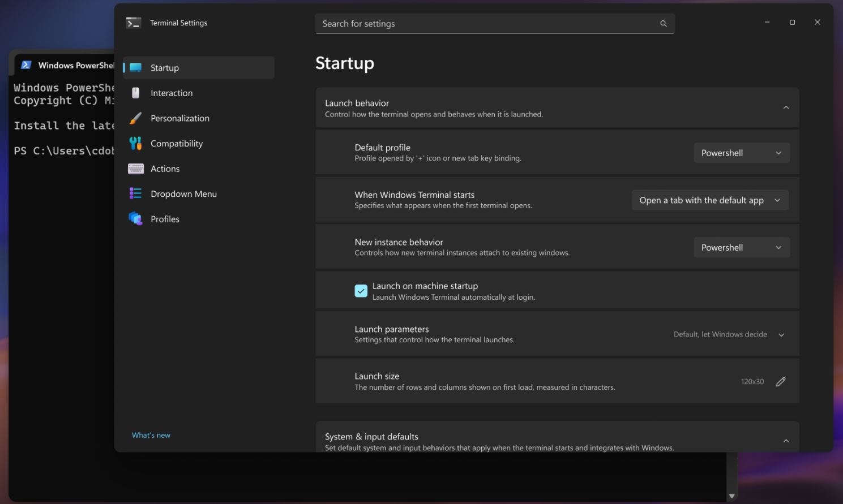Open the When Windows Terminal starts dropdown

coord(709,200)
